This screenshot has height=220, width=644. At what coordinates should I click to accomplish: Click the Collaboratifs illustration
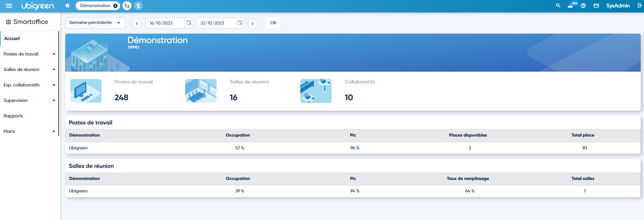(316, 91)
